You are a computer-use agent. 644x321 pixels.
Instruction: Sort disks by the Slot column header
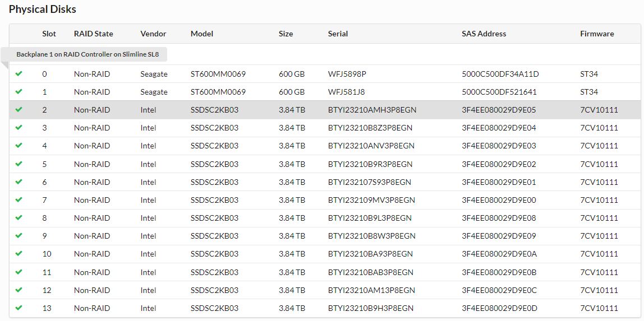[49, 34]
